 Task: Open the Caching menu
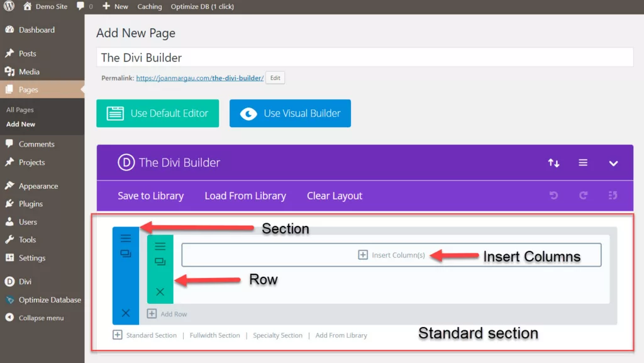[x=150, y=6]
